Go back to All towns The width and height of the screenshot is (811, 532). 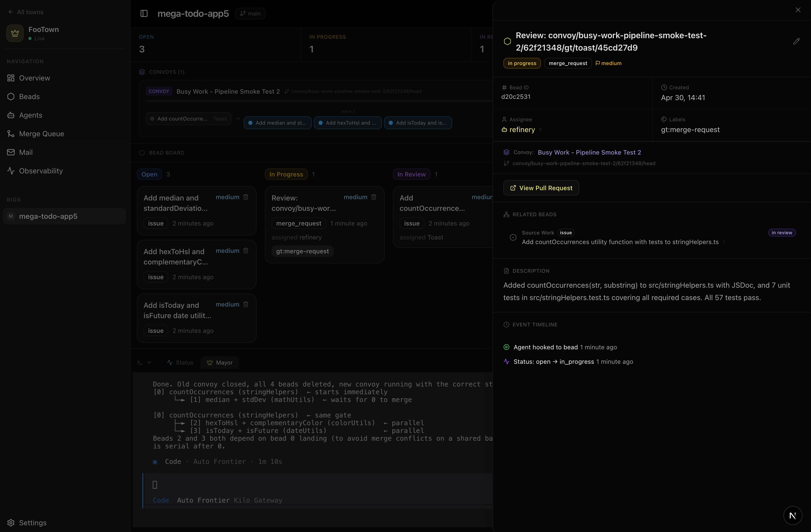coord(26,12)
